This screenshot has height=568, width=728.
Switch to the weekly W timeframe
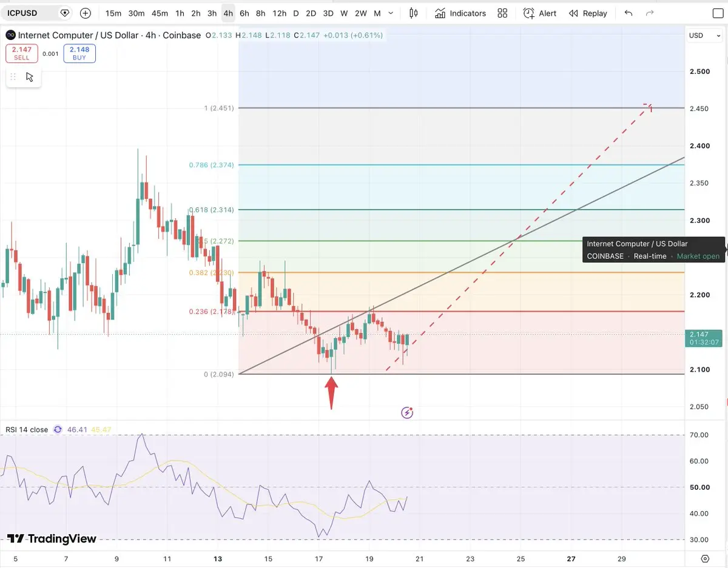point(344,13)
